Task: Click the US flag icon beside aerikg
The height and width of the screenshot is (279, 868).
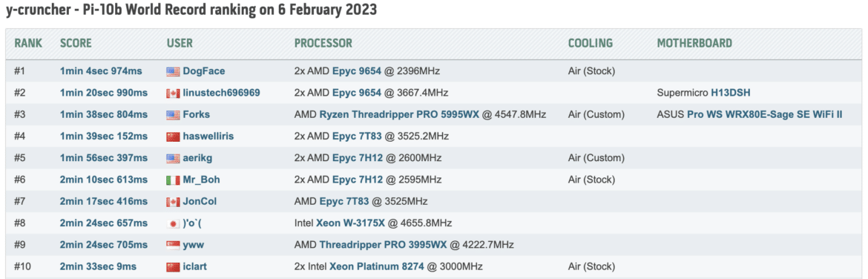Action: pyautogui.click(x=174, y=158)
